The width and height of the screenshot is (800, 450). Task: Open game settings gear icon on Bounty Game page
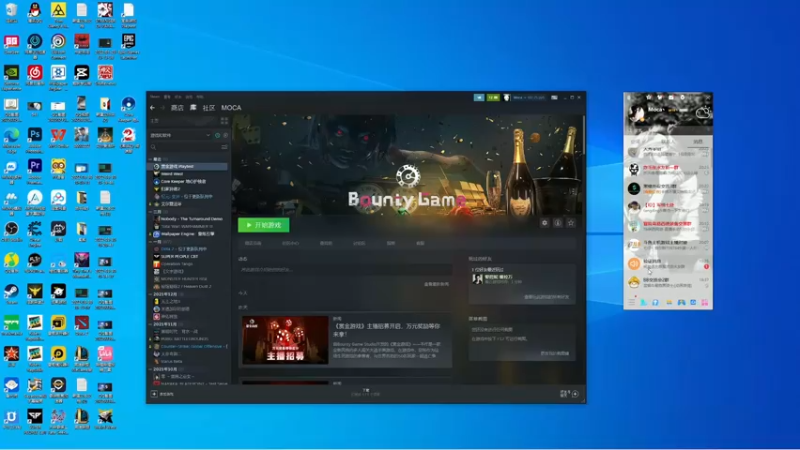544,223
